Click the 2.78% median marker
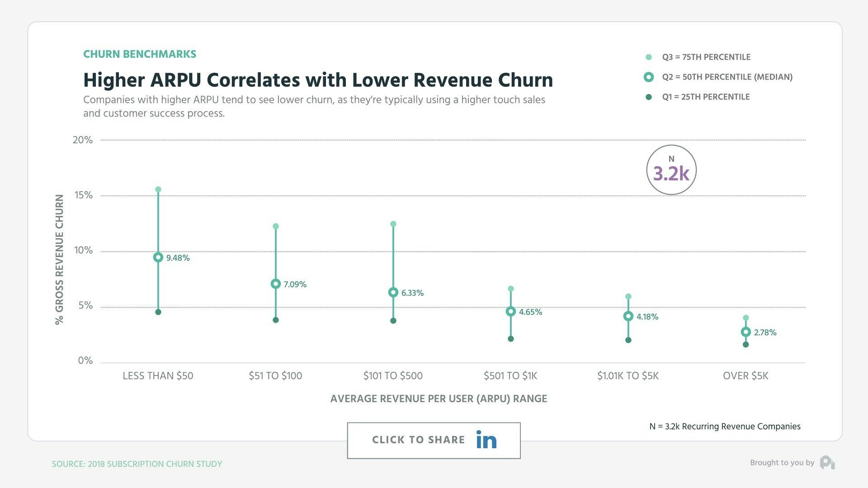This screenshot has height=488, width=868. (x=745, y=332)
